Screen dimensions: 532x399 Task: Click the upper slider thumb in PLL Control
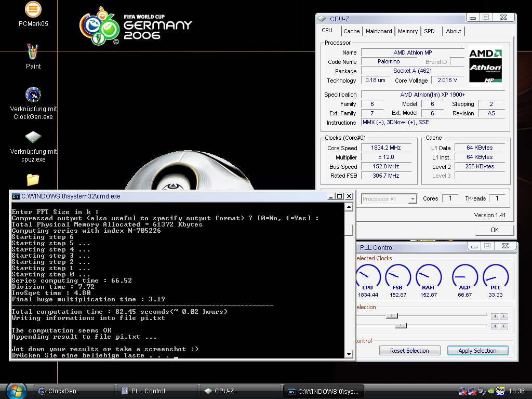click(x=392, y=316)
